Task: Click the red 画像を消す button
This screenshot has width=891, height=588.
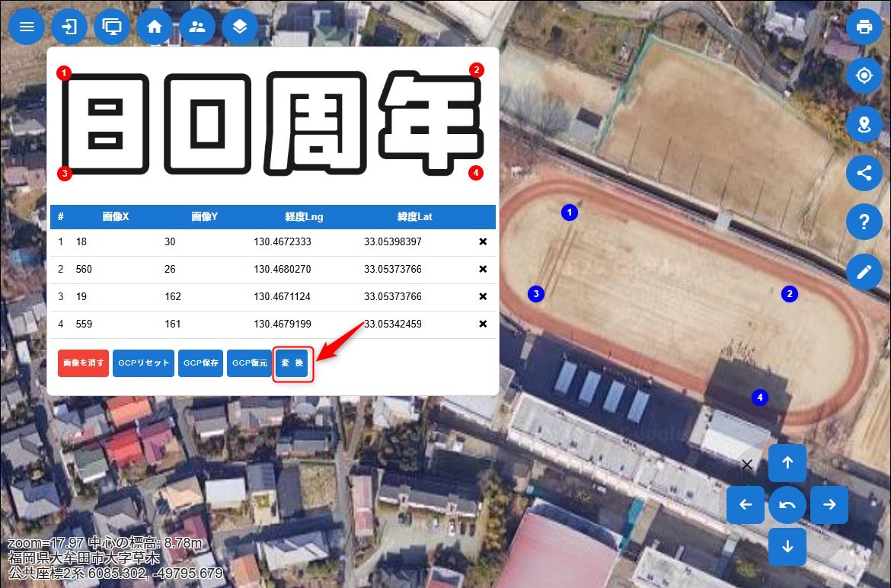Action: (x=84, y=363)
